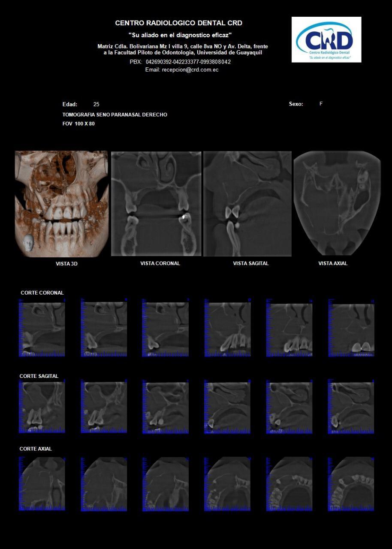392x549 pixels.
Task: Click the first Corte Coronal slice
Action: click(x=42, y=329)
